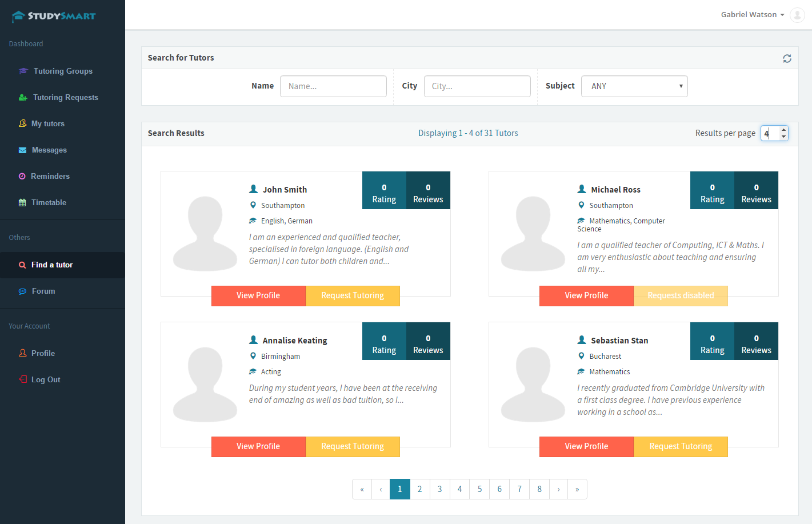Click the Find a tutor magnifier icon
The width and height of the screenshot is (812, 524).
(x=22, y=265)
